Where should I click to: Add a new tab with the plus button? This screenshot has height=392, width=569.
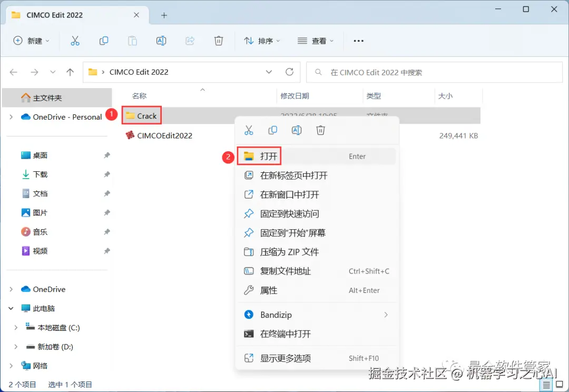tap(164, 15)
